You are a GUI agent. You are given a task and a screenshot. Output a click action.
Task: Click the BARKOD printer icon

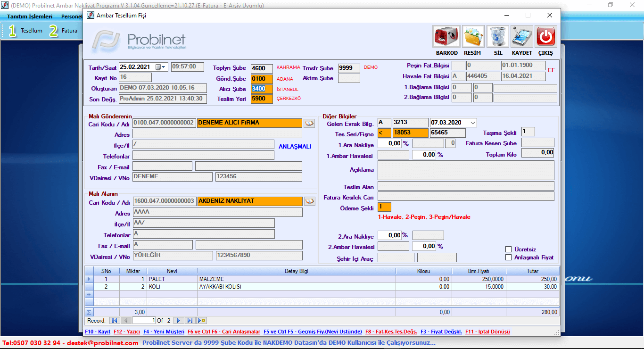(x=446, y=37)
